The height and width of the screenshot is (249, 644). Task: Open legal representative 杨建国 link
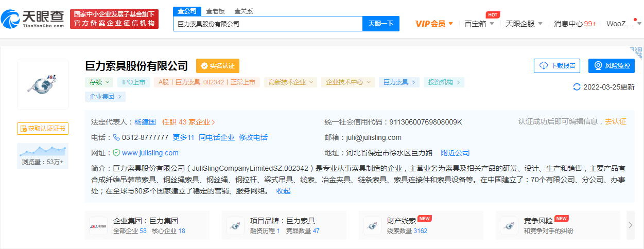[145, 122]
